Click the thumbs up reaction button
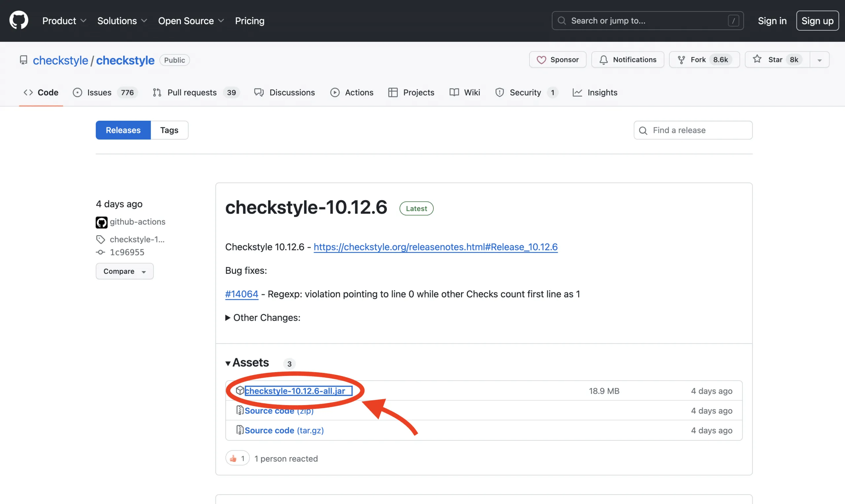 tap(238, 458)
